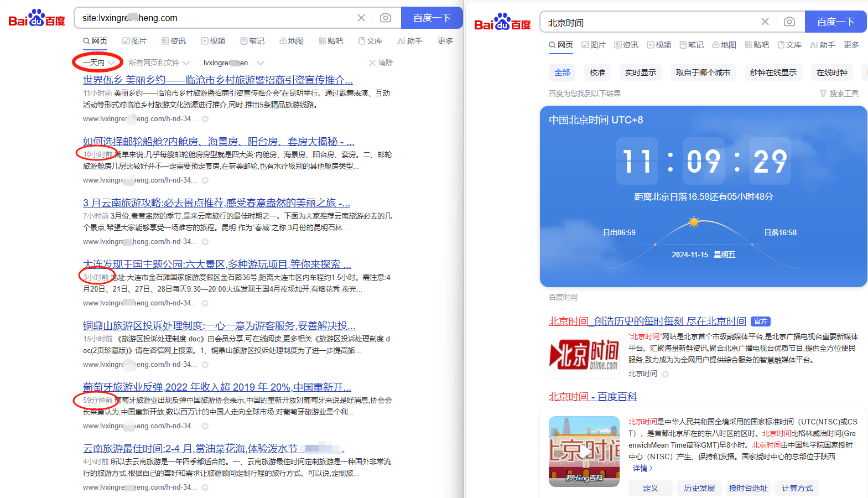868x498 pixels.
Task: Click snapshot icon after 葡萄牙旅游业 result URL
Action: click(205, 426)
